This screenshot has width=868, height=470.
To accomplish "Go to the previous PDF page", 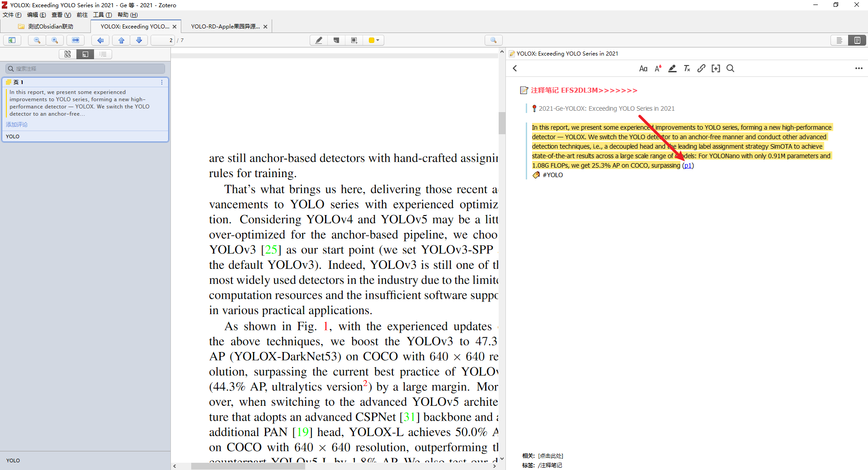I will [122, 40].
